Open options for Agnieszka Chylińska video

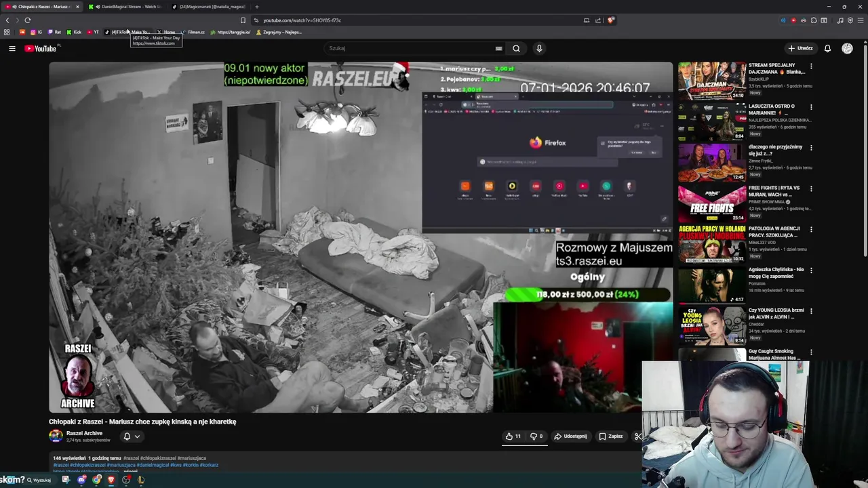click(x=811, y=270)
